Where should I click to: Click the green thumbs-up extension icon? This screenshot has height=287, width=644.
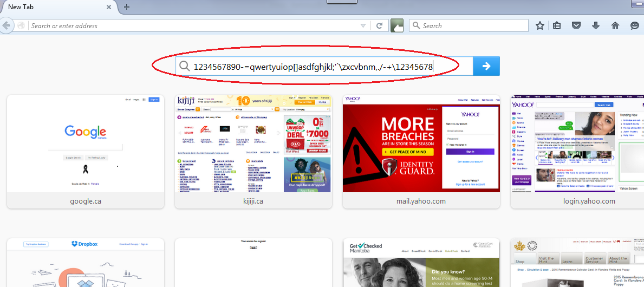397,25
